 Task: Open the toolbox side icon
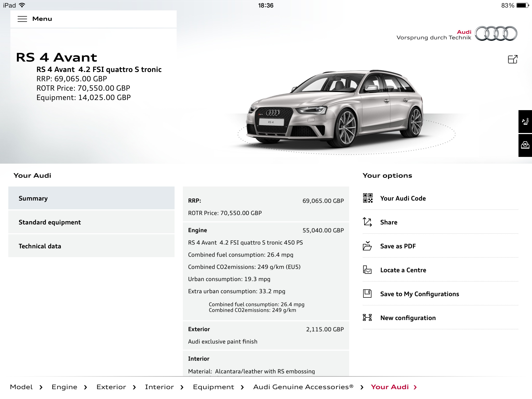[525, 145]
